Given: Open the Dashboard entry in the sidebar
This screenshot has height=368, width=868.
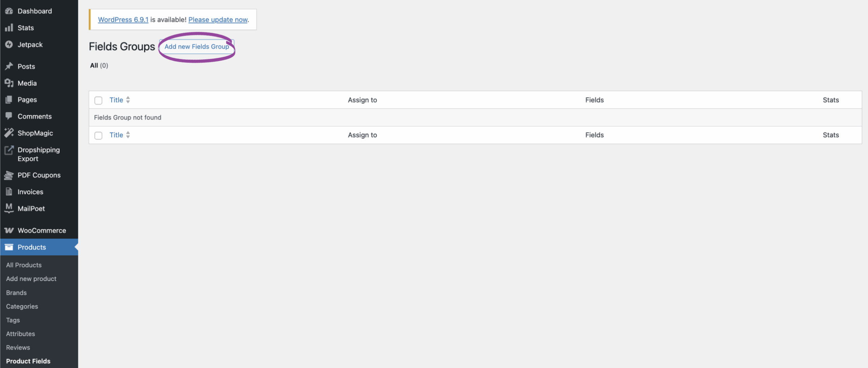Looking at the screenshot, I should click(34, 11).
